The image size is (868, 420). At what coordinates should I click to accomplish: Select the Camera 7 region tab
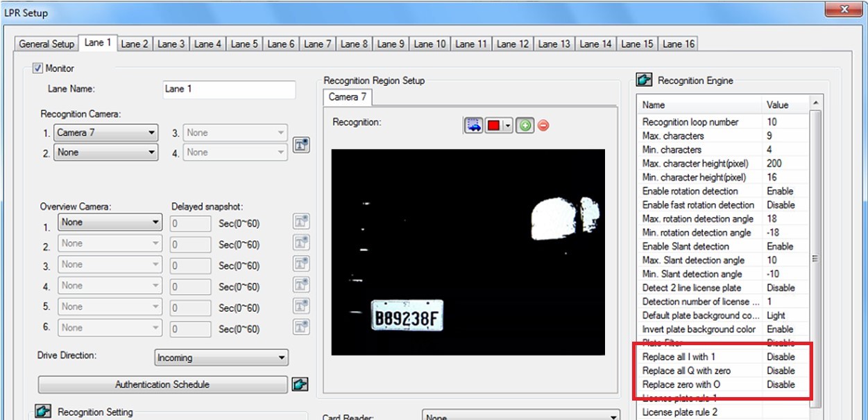348,97
